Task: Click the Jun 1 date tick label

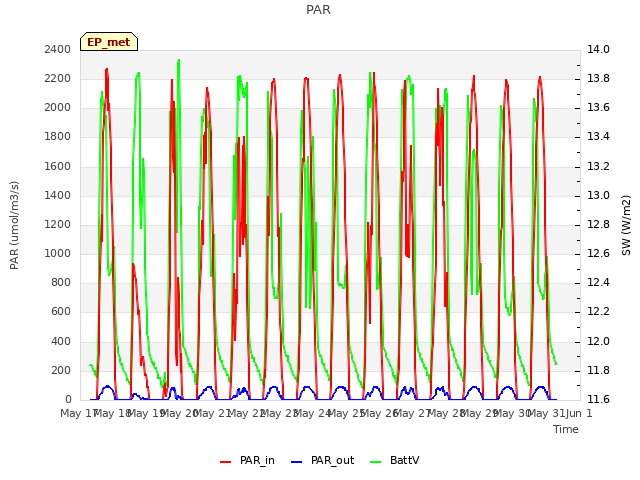Action: [x=579, y=413]
